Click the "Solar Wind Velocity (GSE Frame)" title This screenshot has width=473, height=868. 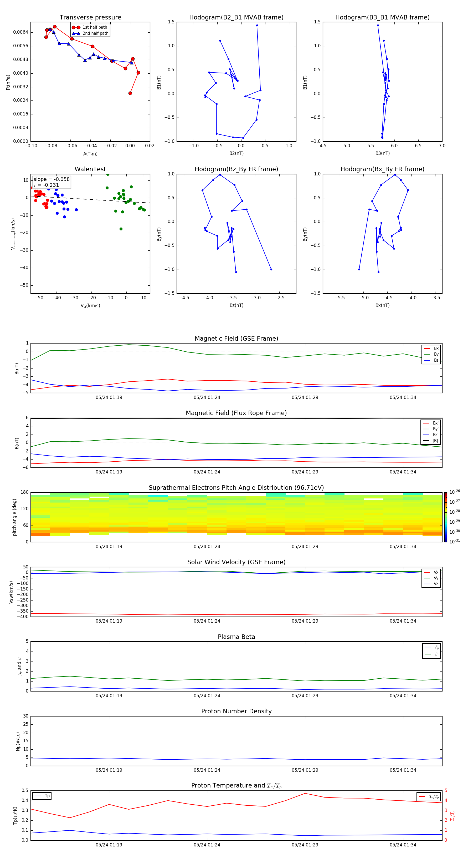coord(236,562)
